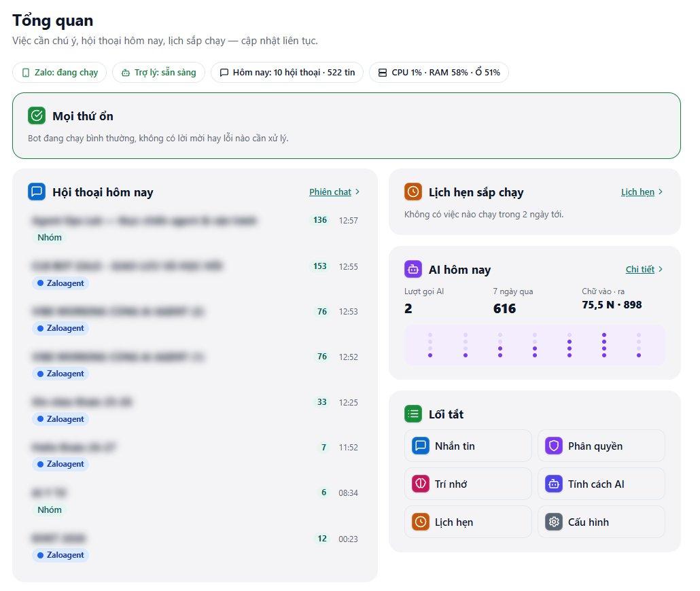Click the Zaloagent tag on the 12:53 conversation

tap(60, 328)
